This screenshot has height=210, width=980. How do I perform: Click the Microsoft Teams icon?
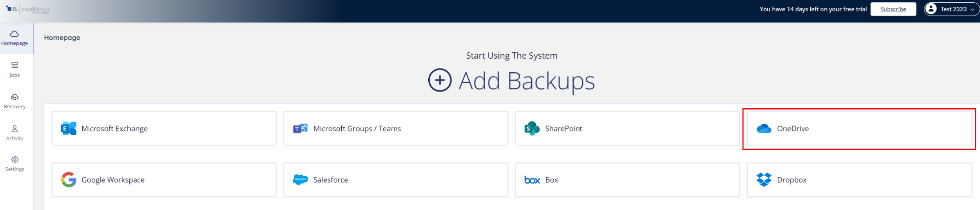tap(300, 128)
